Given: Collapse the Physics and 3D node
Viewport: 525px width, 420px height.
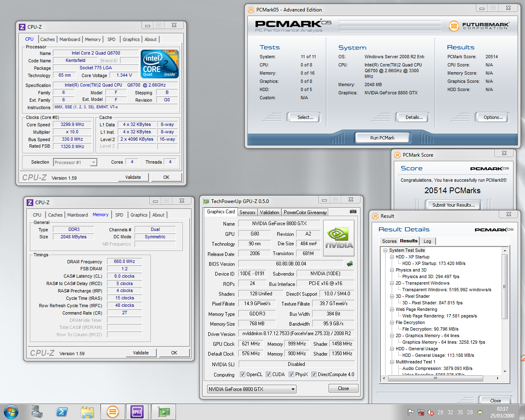Looking at the screenshot, I should pos(392,270).
